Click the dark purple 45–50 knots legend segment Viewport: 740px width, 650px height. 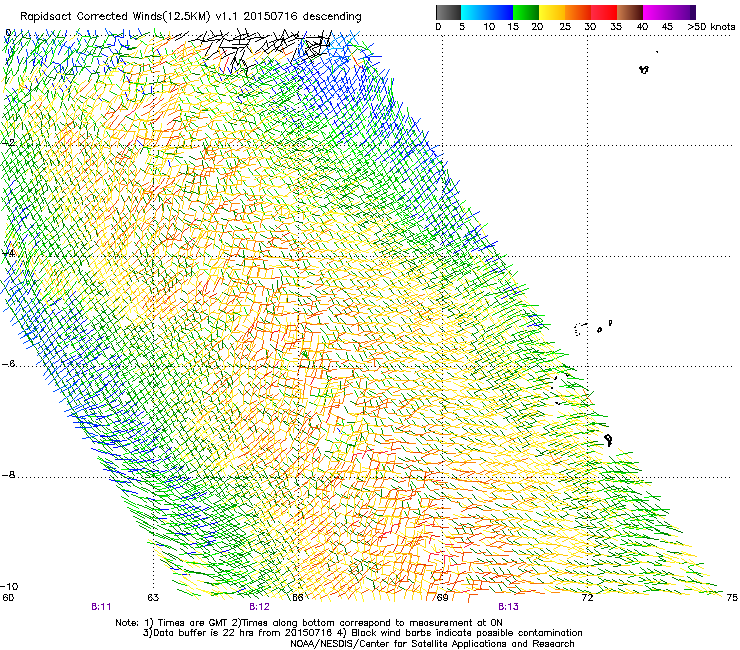(x=682, y=12)
